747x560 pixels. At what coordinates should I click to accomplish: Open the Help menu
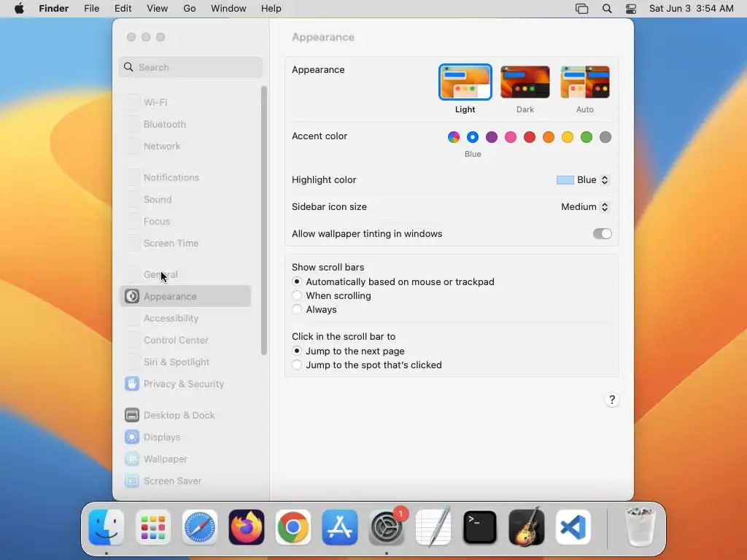(271, 9)
